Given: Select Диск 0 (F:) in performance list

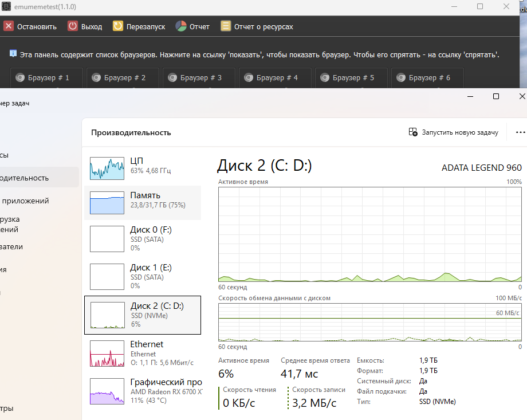Looking at the screenshot, I should coord(143,238).
